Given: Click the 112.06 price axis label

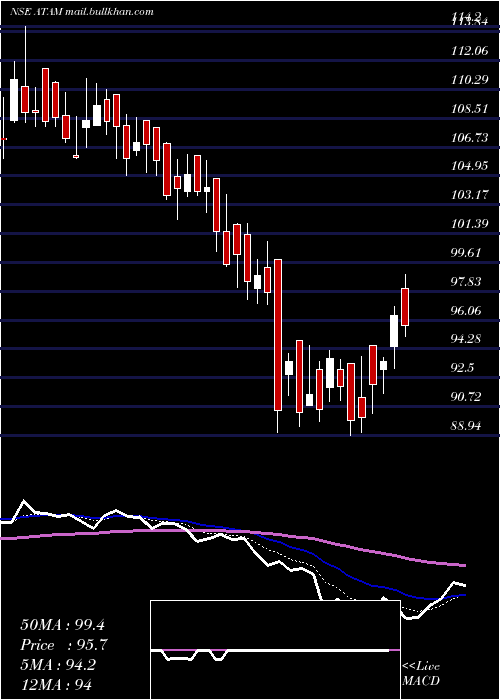Looking at the screenshot, I should coord(470,51).
